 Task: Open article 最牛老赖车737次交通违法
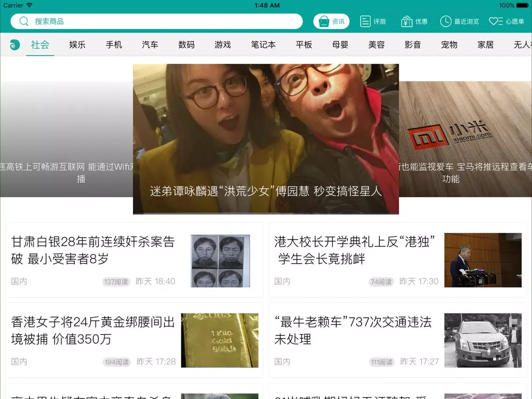pyautogui.click(x=353, y=331)
